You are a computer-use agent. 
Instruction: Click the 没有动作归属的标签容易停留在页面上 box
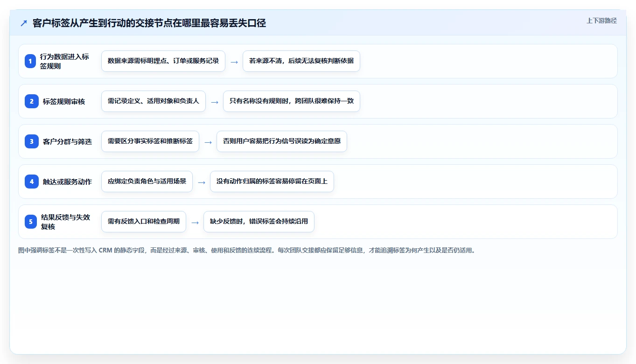[x=272, y=182]
